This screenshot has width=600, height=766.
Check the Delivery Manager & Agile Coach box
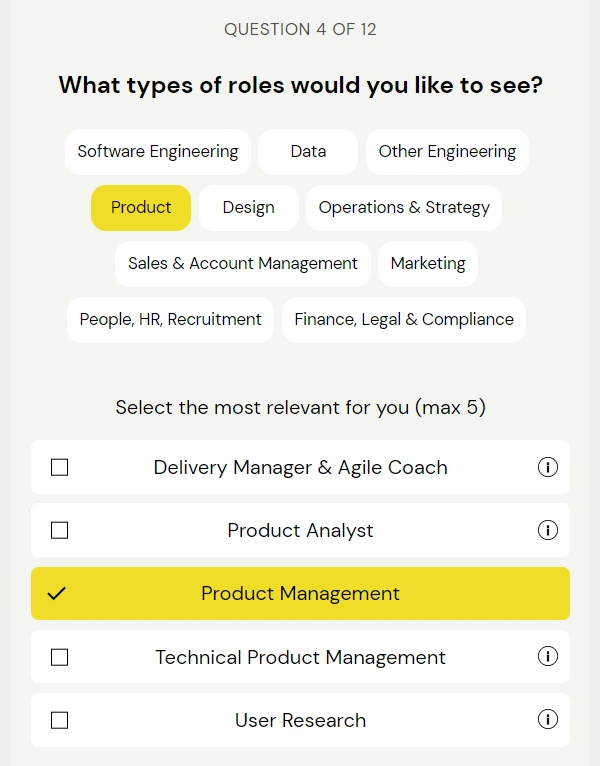[60, 467]
